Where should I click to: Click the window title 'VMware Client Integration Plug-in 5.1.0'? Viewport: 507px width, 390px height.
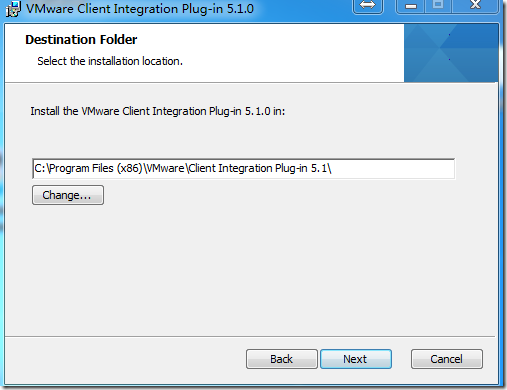(x=140, y=9)
